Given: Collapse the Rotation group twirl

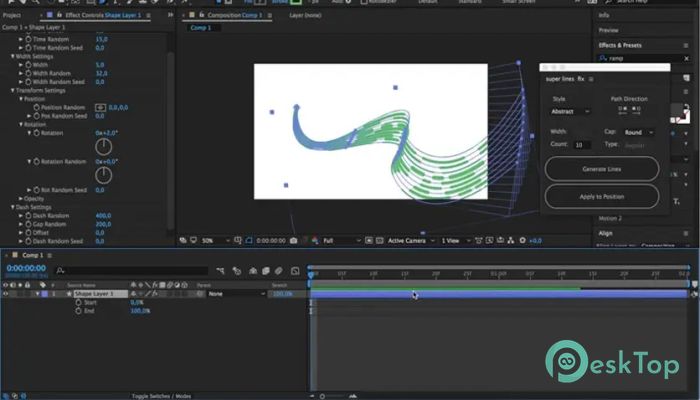Looking at the screenshot, I should coord(21,125).
